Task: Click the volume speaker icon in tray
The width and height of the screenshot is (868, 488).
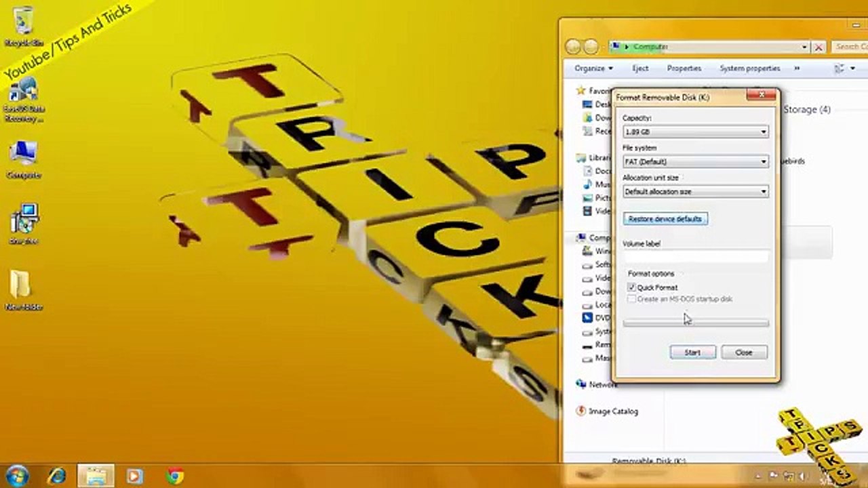Action: [804, 476]
